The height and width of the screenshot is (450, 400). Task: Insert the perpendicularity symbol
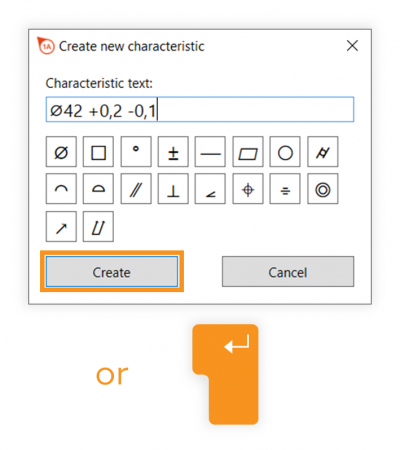[173, 189]
